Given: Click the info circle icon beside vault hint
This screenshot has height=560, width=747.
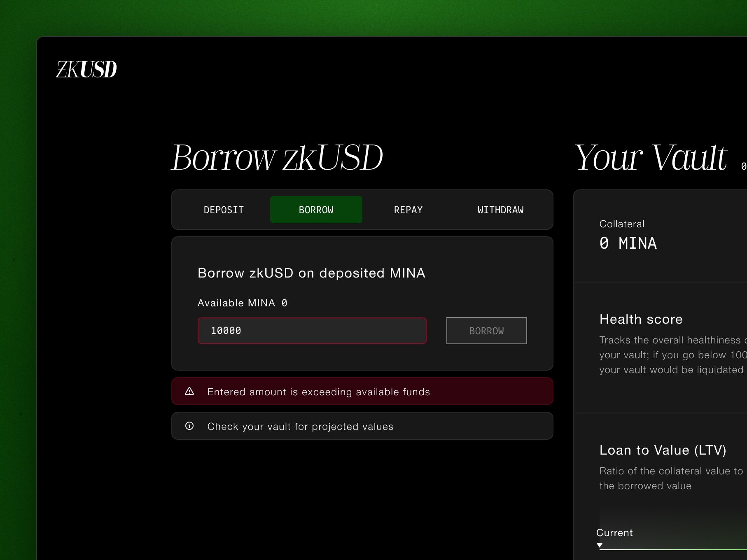Looking at the screenshot, I should (x=189, y=426).
